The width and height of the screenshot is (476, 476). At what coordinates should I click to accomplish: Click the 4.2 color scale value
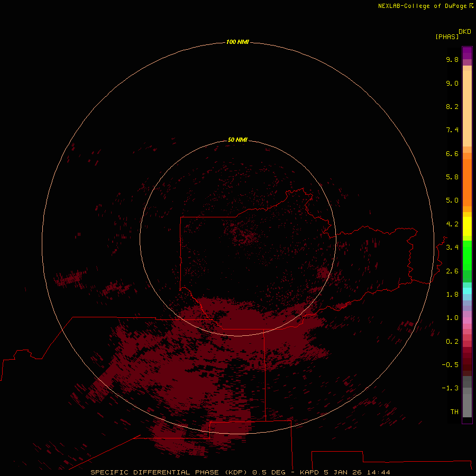click(452, 224)
